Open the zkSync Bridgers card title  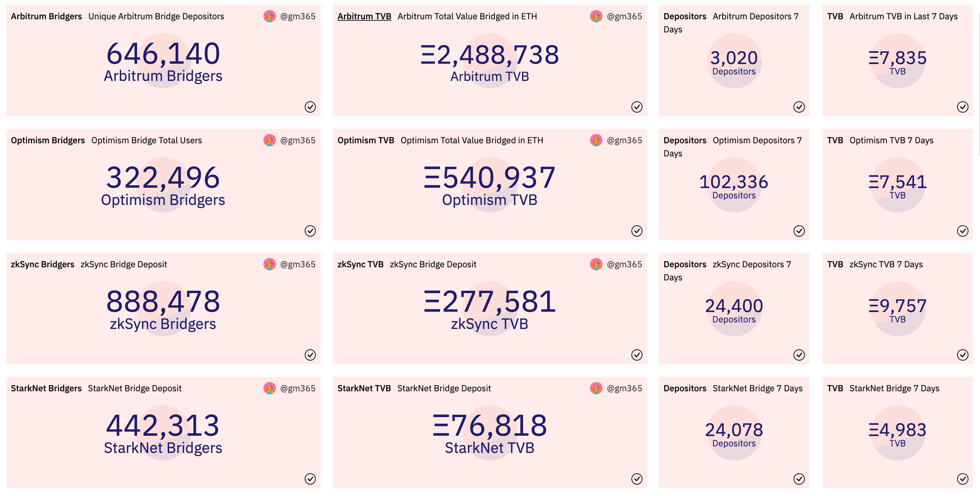(42, 264)
